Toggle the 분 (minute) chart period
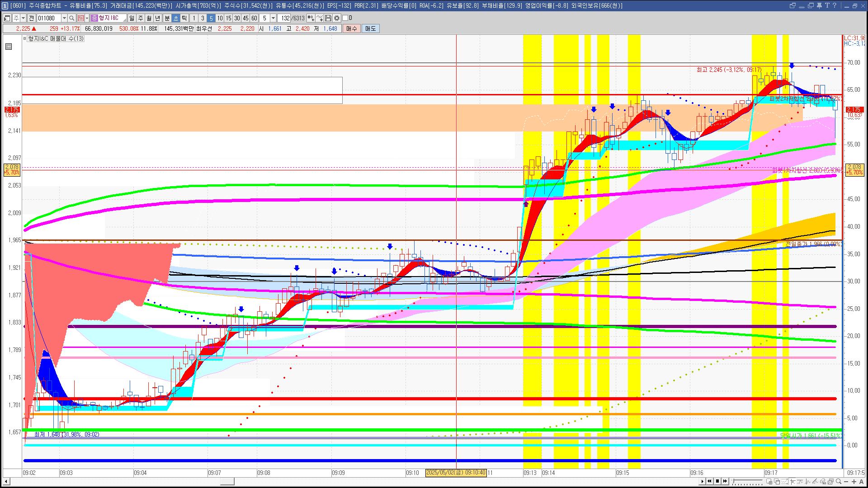 pyautogui.click(x=167, y=18)
